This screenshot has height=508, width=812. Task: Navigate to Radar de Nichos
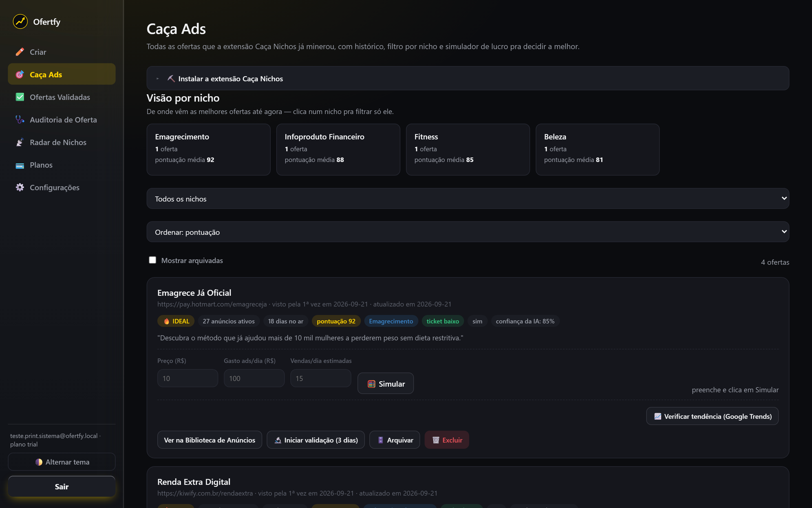(62, 142)
